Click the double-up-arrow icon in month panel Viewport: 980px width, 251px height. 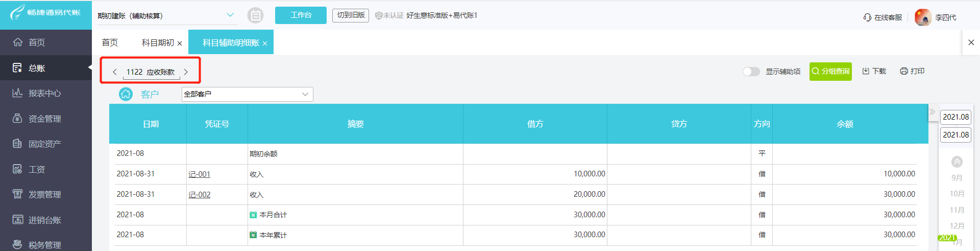tap(957, 162)
